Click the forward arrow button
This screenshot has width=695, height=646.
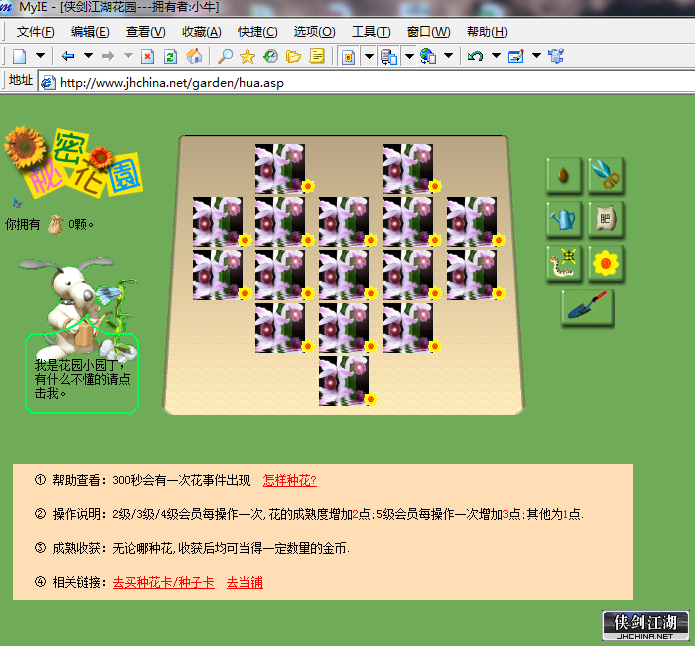tap(107, 56)
